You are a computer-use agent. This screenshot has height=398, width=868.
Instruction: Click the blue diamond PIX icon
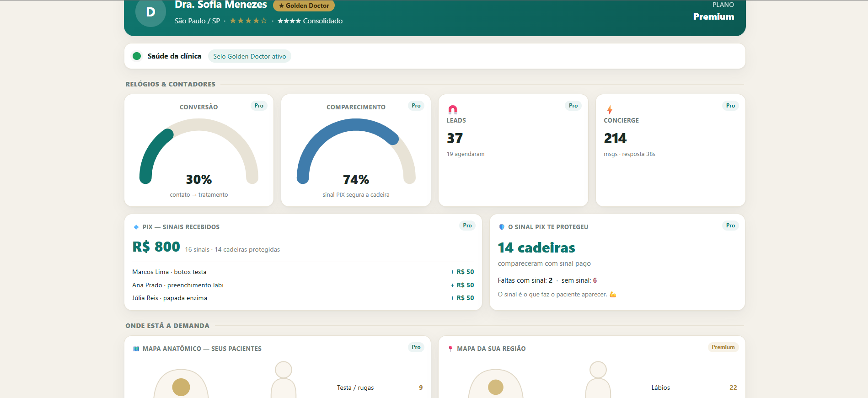pos(136,227)
